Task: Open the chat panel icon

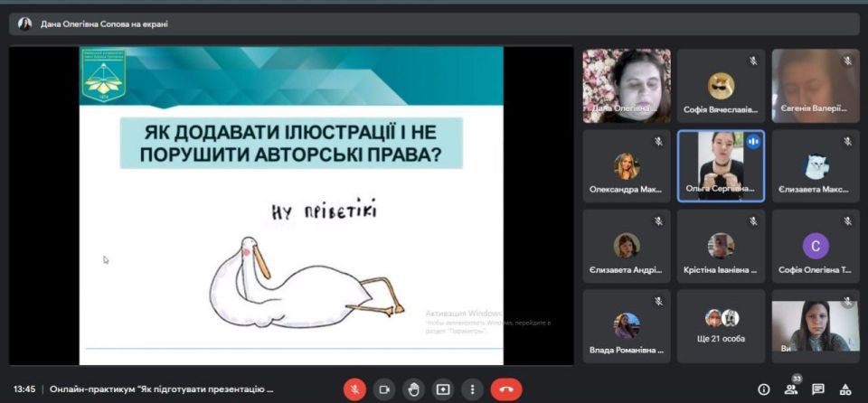Action: (x=818, y=389)
